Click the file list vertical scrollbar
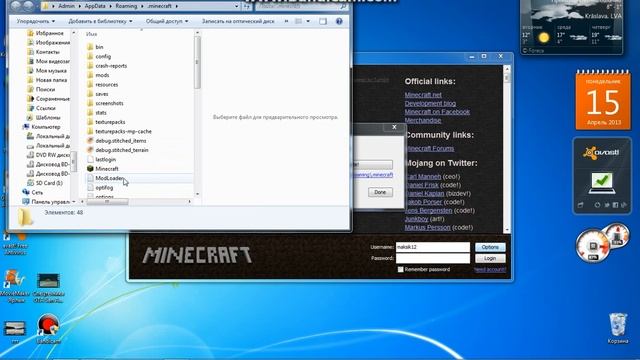 (197, 62)
